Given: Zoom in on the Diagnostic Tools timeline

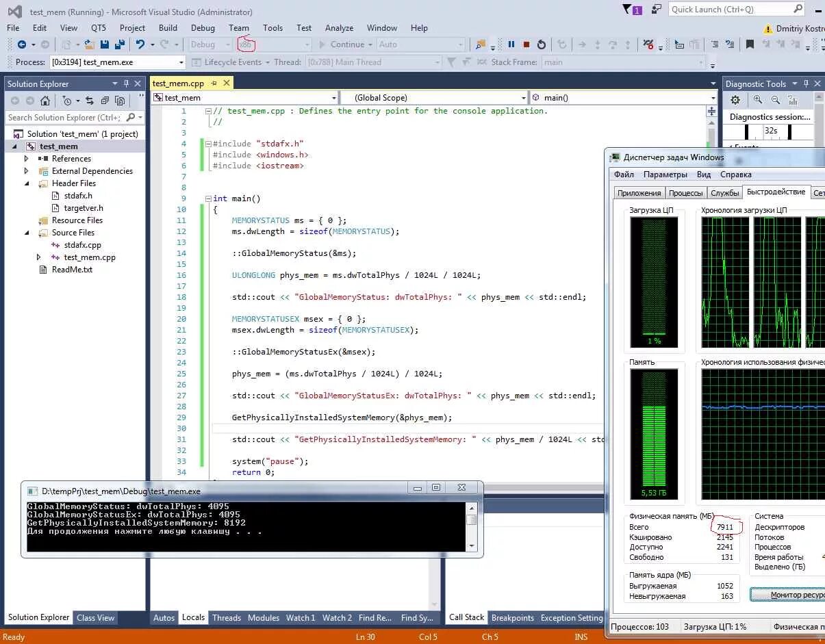Looking at the screenshot, I should click(x=758, y=100).
